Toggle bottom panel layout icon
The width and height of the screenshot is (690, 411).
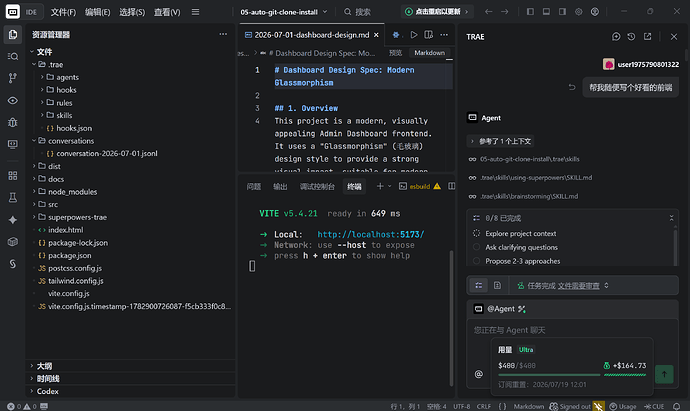pyautogui.click(x=546, y=12)
